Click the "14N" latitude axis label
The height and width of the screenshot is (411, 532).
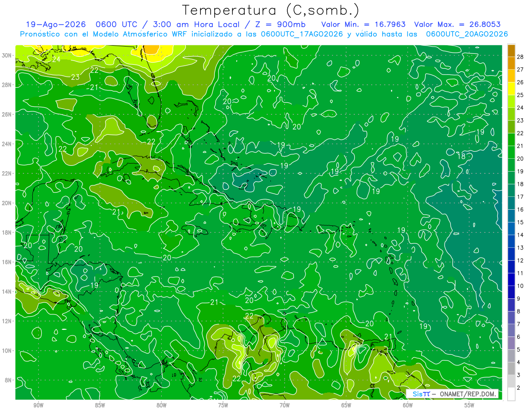coord(7,292)
